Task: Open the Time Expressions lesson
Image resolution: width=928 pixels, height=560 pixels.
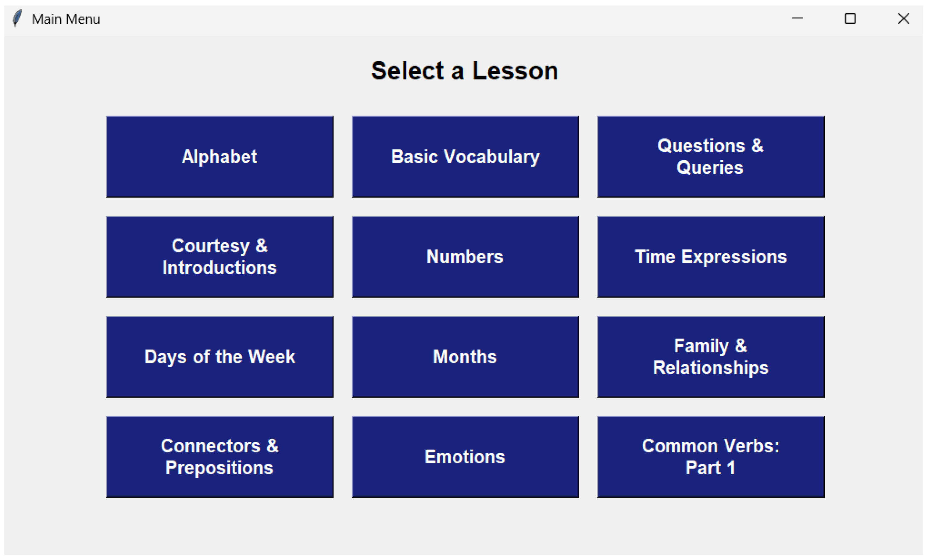Action: click(711, 256)
